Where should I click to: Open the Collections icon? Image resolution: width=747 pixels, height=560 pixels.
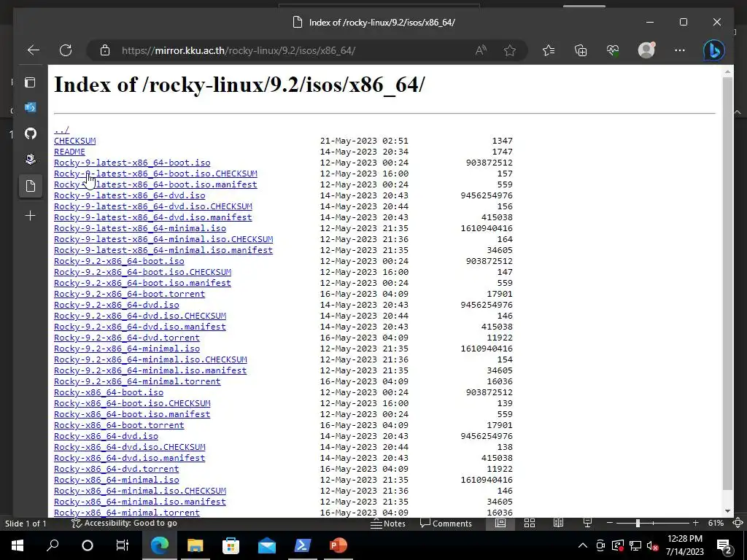pos(581,50)
